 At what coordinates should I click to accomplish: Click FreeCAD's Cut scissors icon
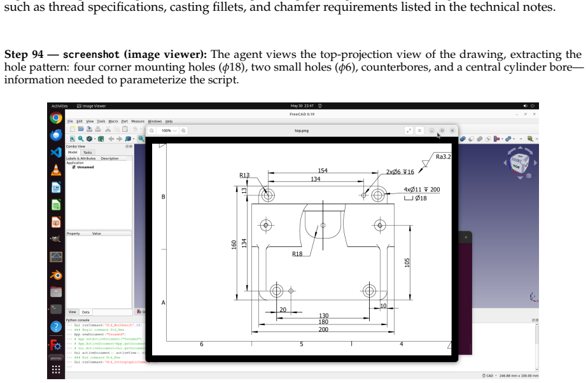(x=108, y=129)
